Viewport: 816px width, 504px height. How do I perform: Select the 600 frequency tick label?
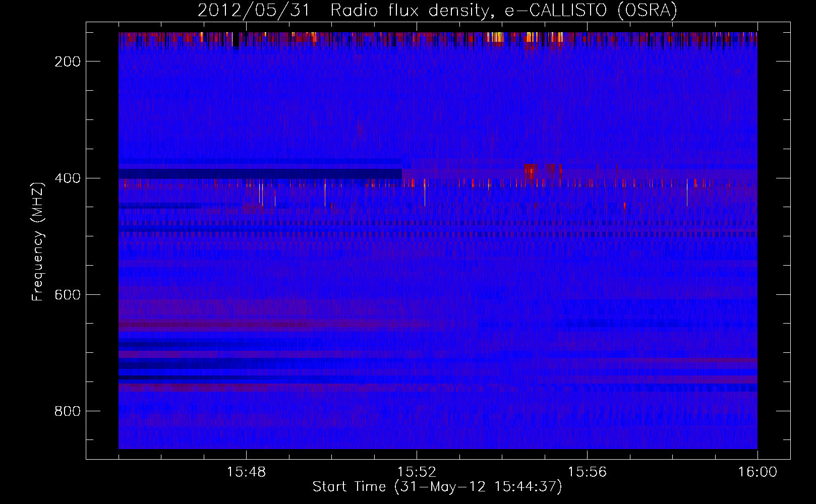(68, 295)
